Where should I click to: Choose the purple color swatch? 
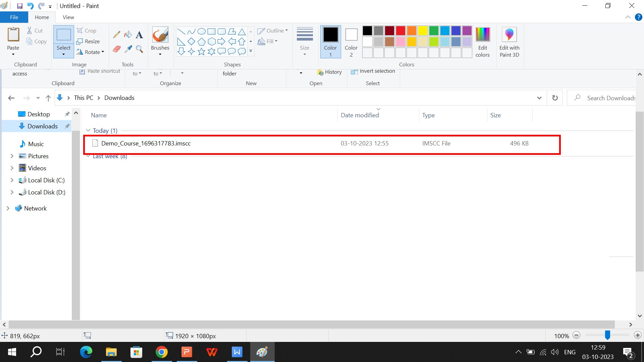click(467, 31)
